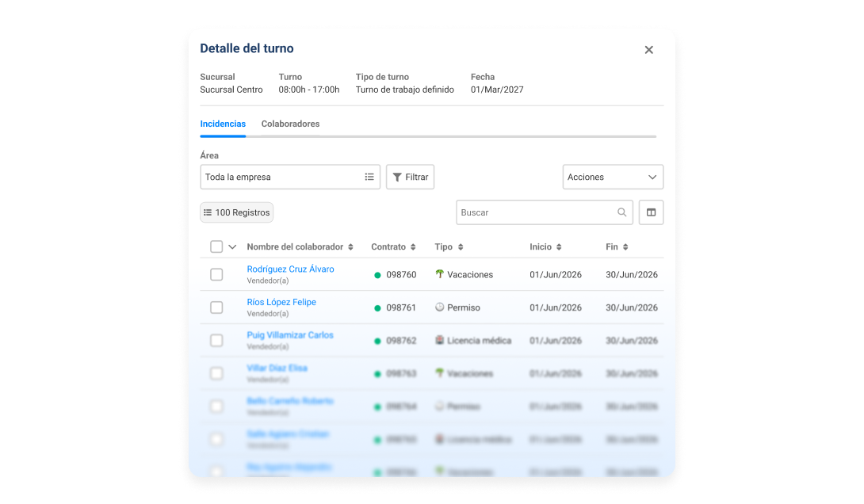This screenshot has width=864, height=504.
Task: Open the Toda la empresa area selector
Action: tap(290, 177)
